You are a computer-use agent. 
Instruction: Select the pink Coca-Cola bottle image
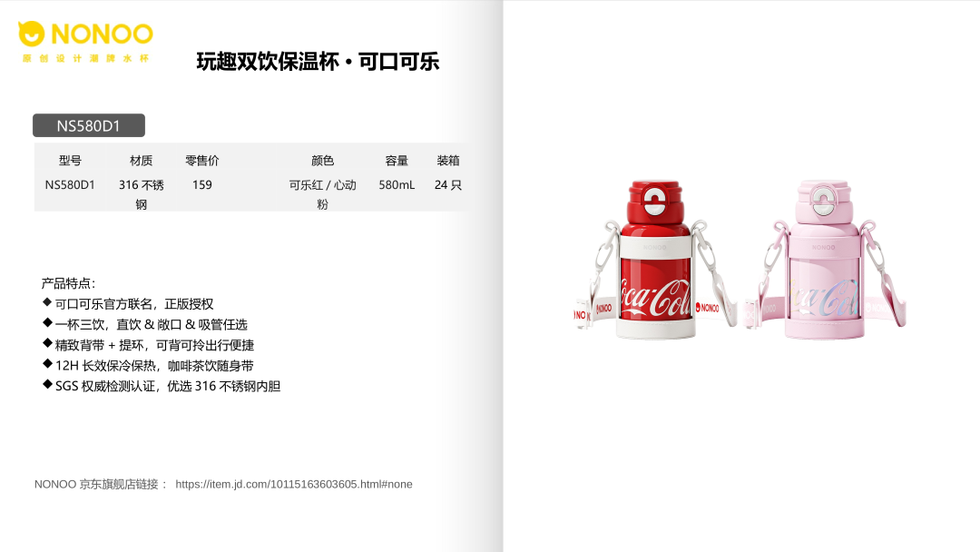[825, 261]
